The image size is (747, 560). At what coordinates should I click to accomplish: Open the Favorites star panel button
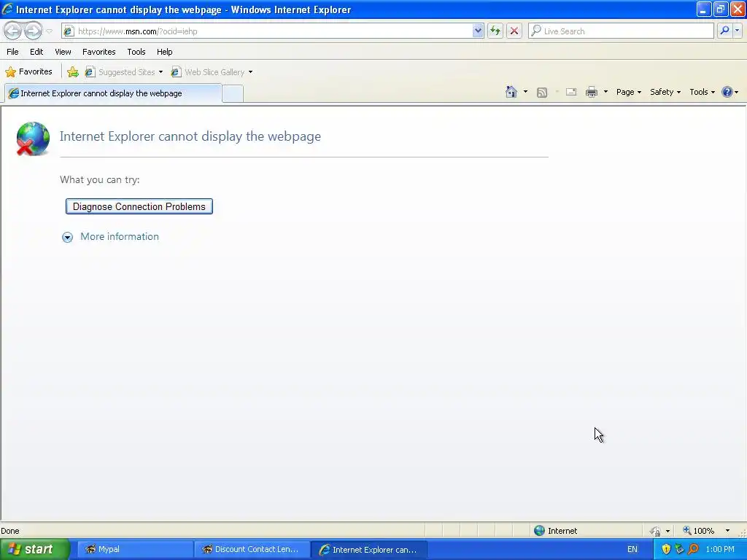tap(28, 72)
